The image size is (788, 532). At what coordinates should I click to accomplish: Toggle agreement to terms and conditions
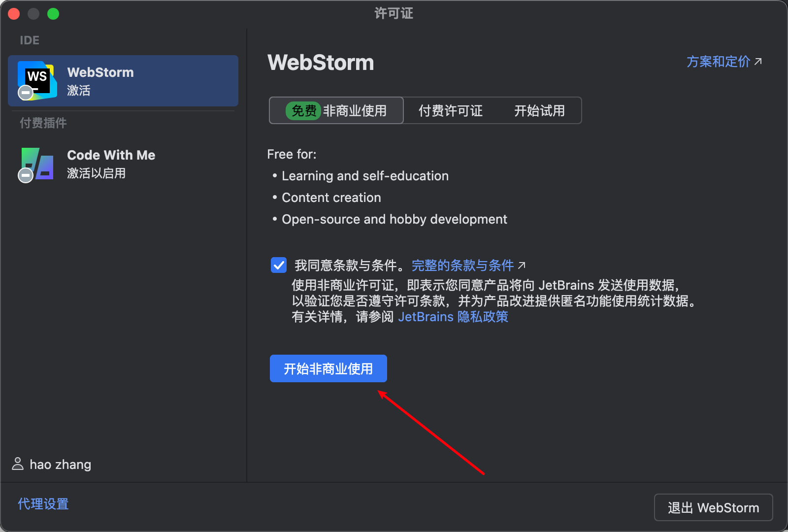pyautogui.click(x=278, y=265)
